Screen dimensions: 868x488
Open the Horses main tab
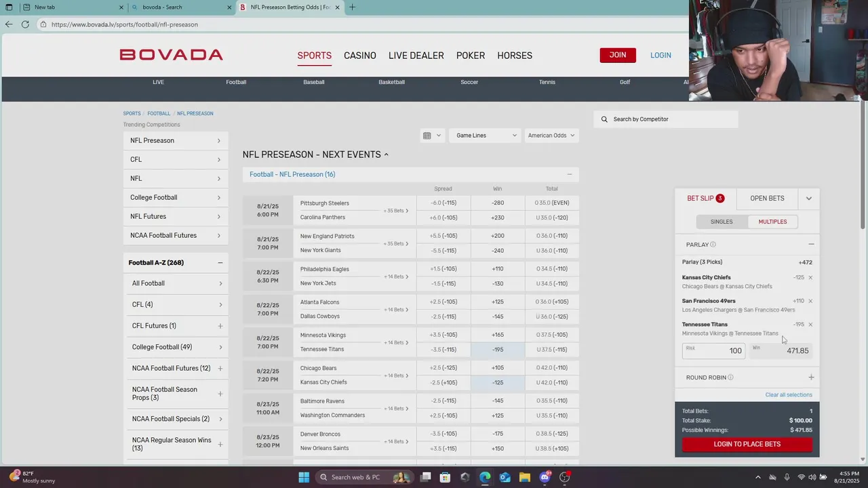(515, 56)
